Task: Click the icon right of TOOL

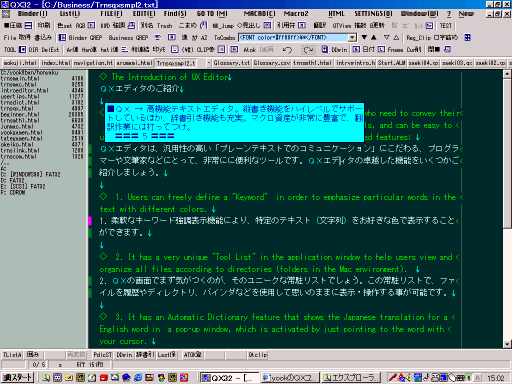Action: point(22,50)
